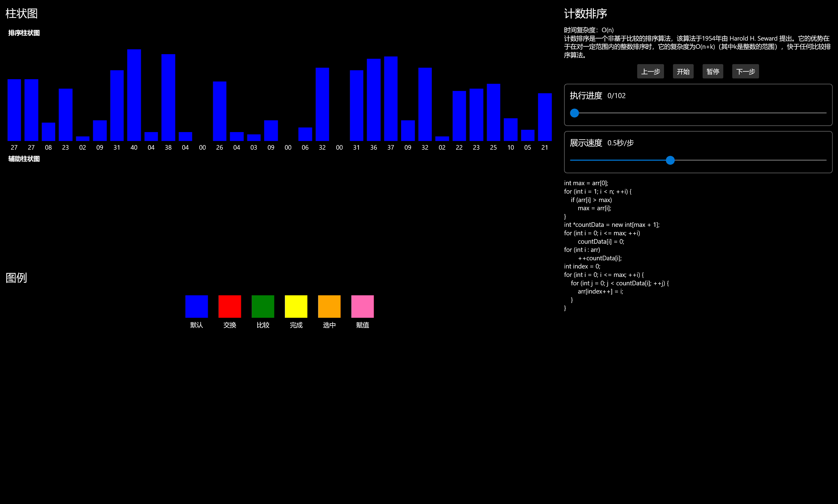Screen dimensions: 838x504
Task: Click the bar labeled 37
Action: click(391, 99)
